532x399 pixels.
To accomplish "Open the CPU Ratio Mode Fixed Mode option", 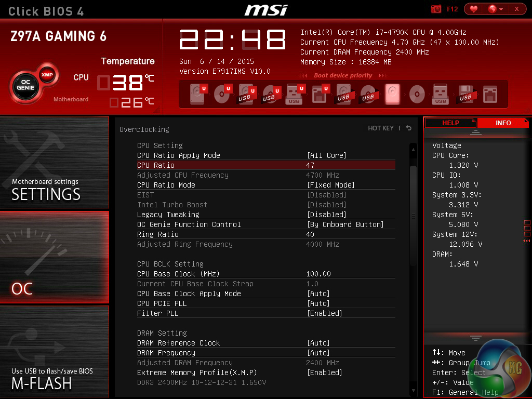I will (331, 185).
